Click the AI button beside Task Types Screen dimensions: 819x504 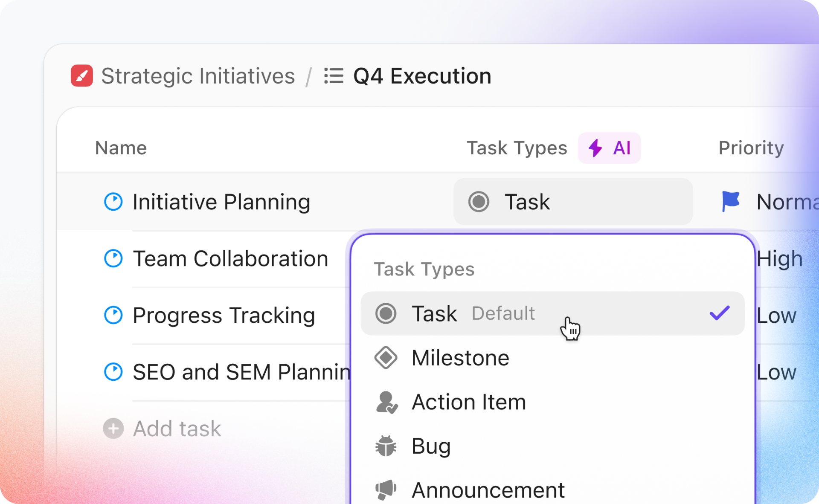click(609, 148)
